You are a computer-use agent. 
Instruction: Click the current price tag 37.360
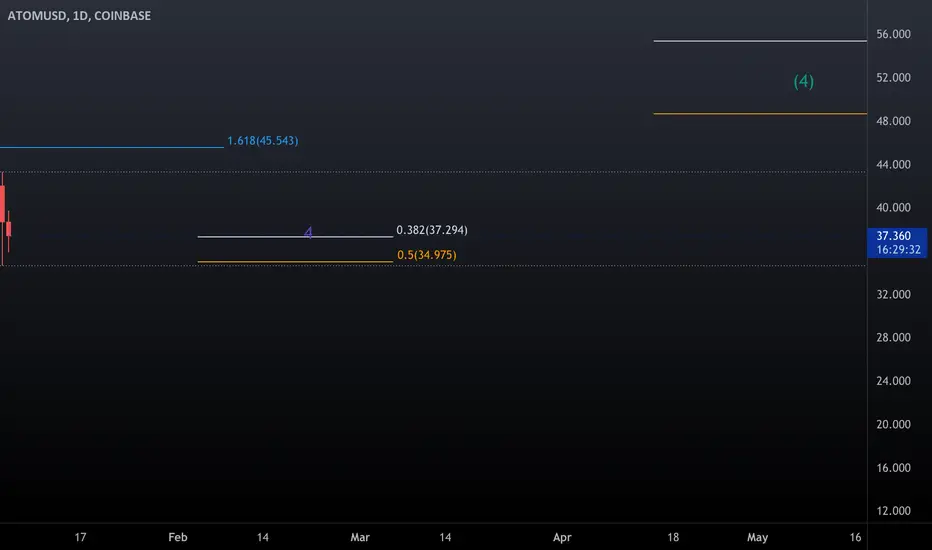pos(897,243)
